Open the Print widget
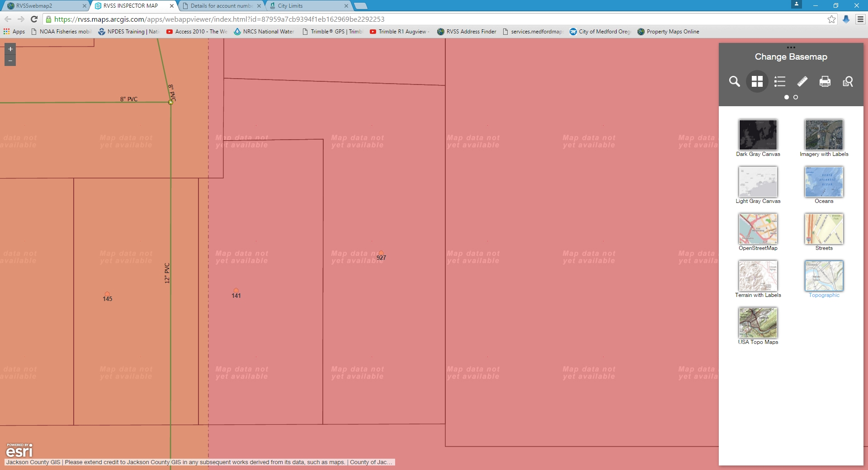This screenshot has height=470, width=868. click(825, 81)
